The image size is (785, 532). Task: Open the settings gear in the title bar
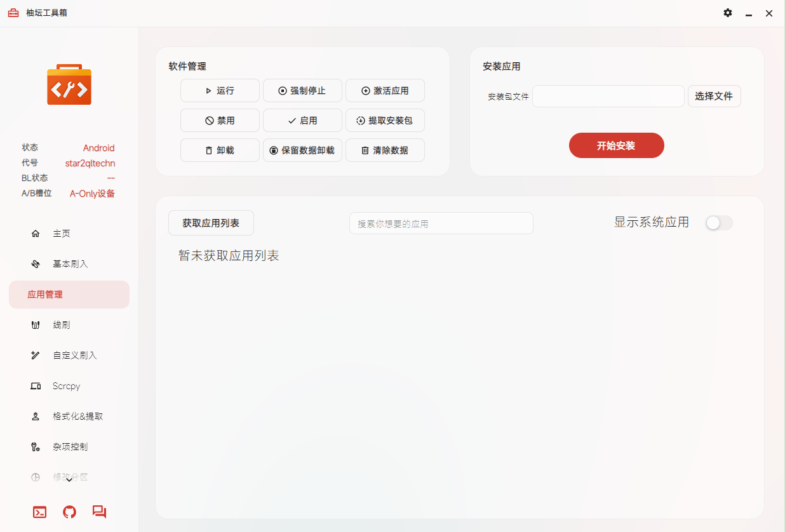click(727, 13)
